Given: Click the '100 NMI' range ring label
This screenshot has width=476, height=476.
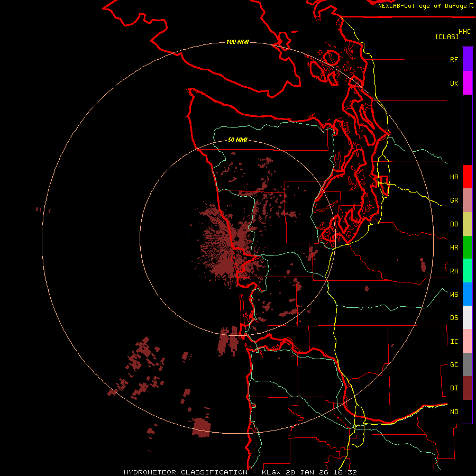Looking at the screenshot, I should point(237,42).
